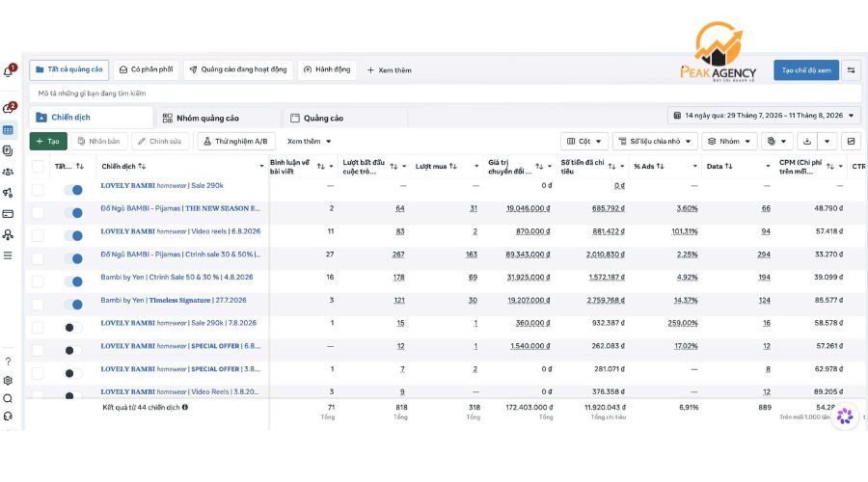Turn off LOVELY BAMBI Video reels 6.8.2026 toggle
The height and width of the screenshot is (482, 868).
click(x=73, y=236)
